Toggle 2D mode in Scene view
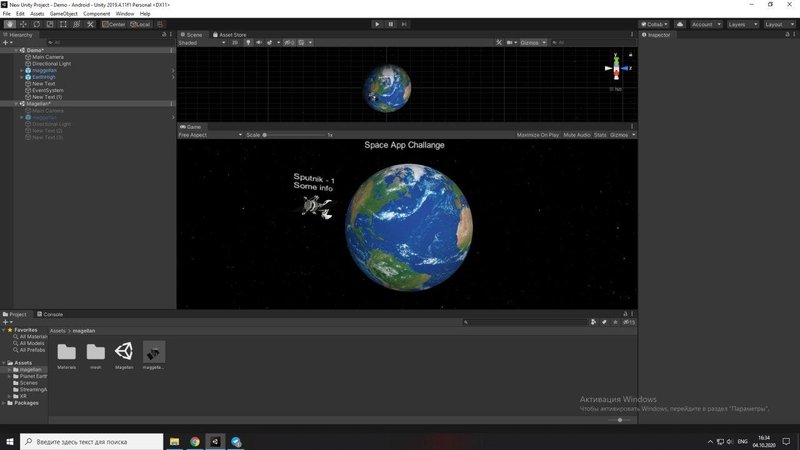The image size is (800, 450). coord(235,43)
